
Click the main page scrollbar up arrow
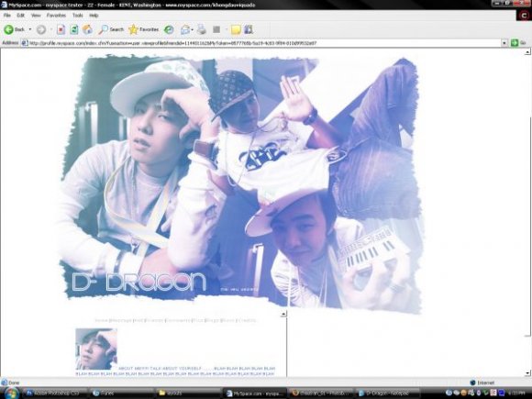pyautogui.click(x=527, y=52)
